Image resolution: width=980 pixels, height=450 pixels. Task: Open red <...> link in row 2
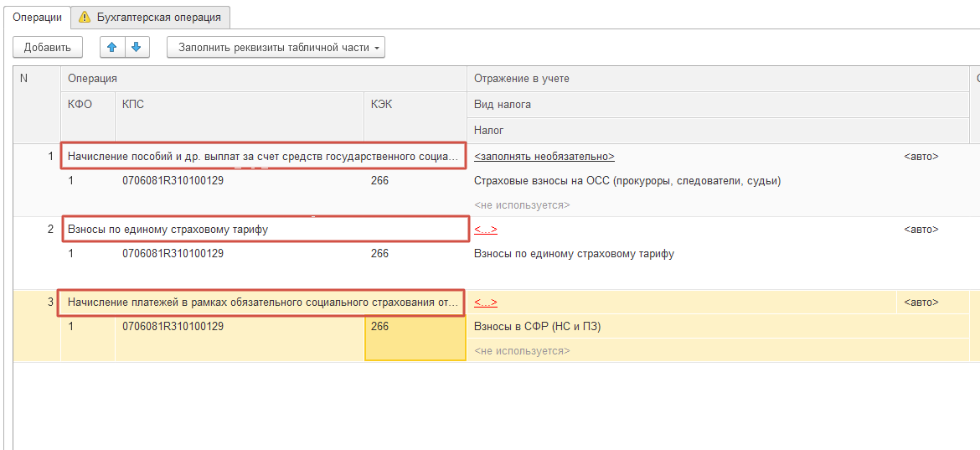point(486,230)
